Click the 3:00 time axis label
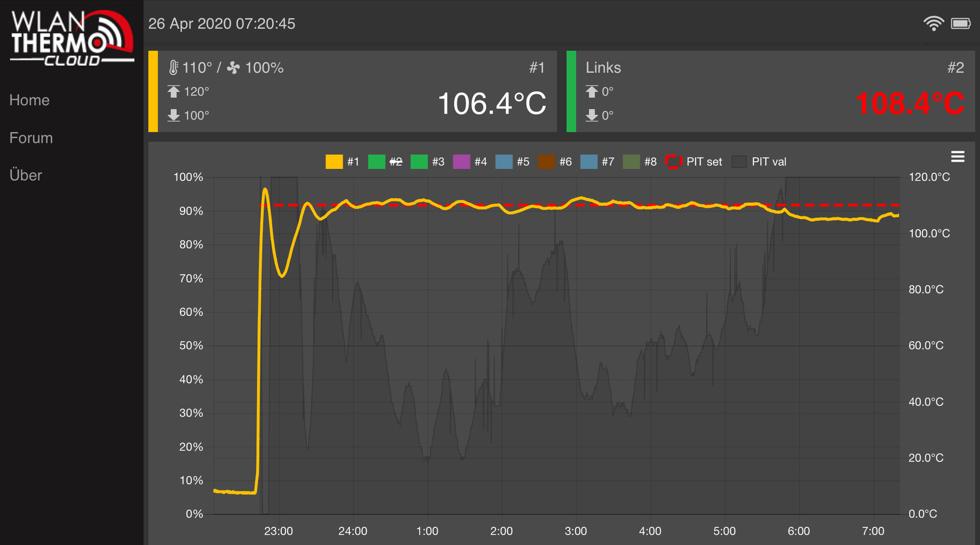The width and height of the screenshot is (980, 545). [576, 531]
